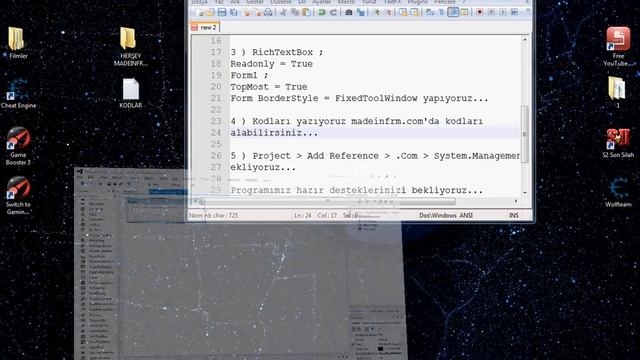
Task: Click the line 'Form1 ;'
Action: [249, 75]
